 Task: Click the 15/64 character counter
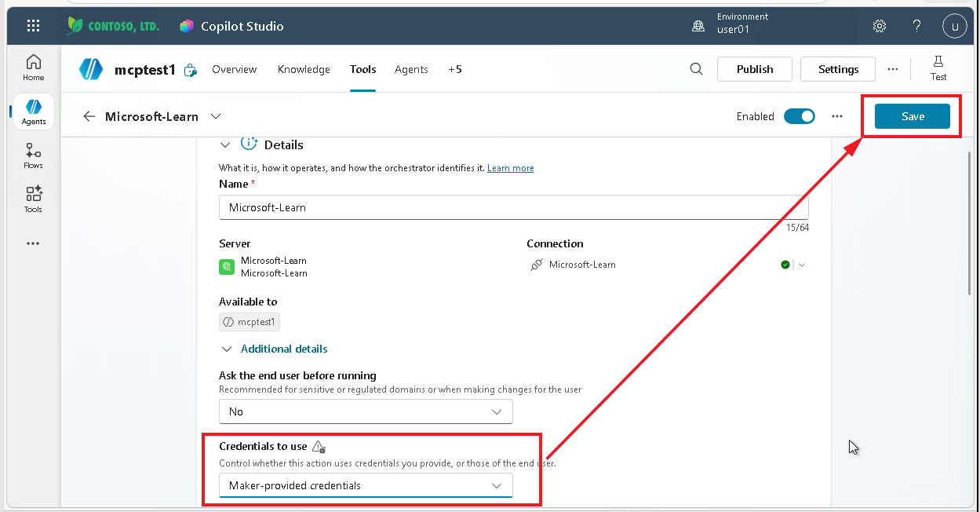pos(796,228)
